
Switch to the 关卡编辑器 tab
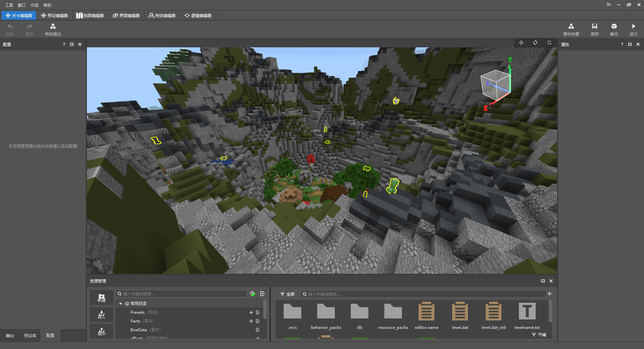[x=19, y=15]
